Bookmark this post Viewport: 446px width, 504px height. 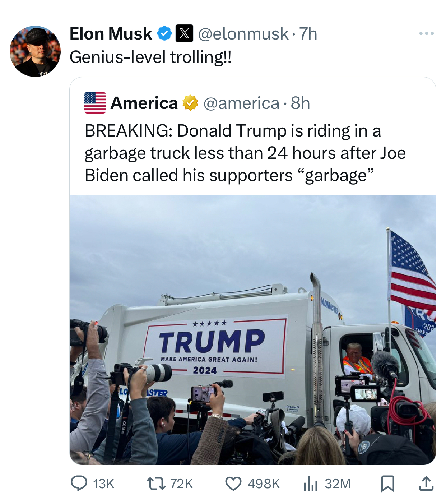[387, 483]
